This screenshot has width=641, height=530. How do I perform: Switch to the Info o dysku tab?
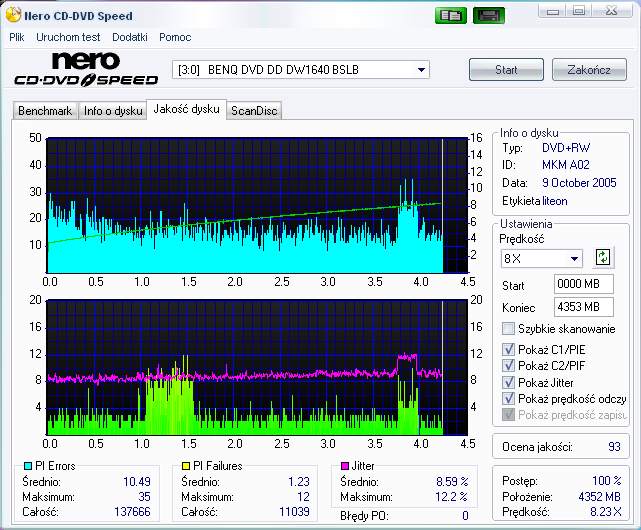(113, 111)
